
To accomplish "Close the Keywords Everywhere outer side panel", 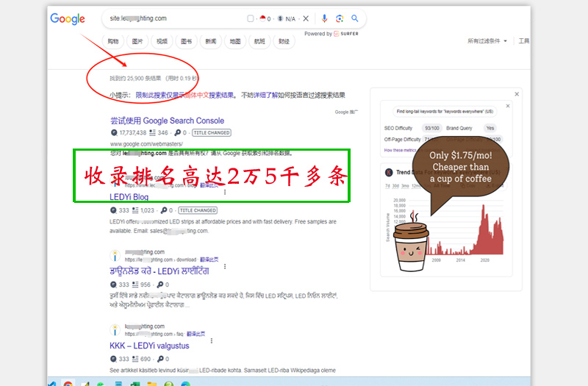I will [517, 94].
